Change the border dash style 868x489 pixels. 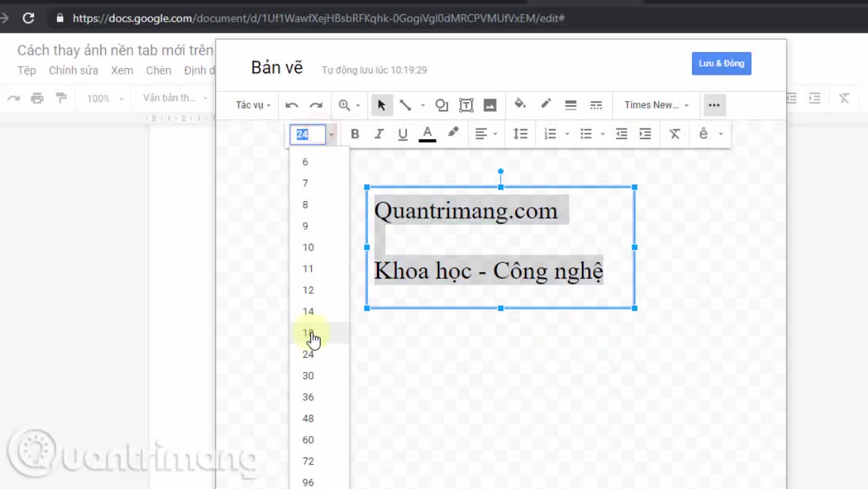596,105
